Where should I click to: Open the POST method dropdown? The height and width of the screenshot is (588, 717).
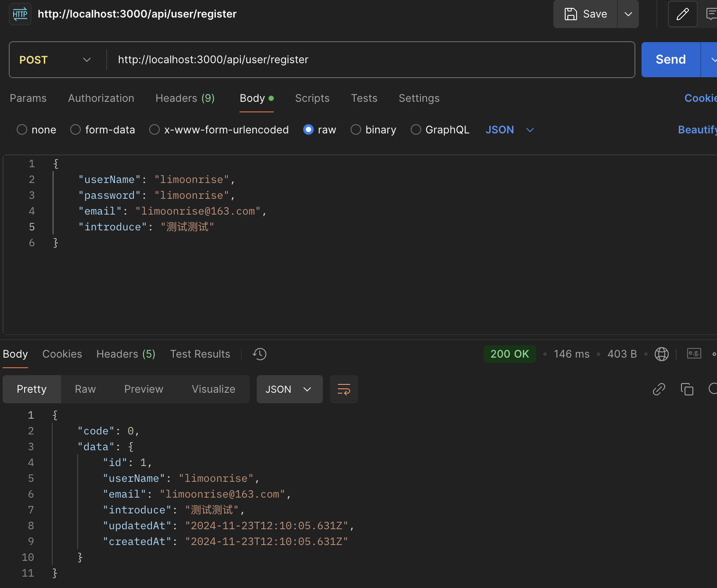(55, 60)
